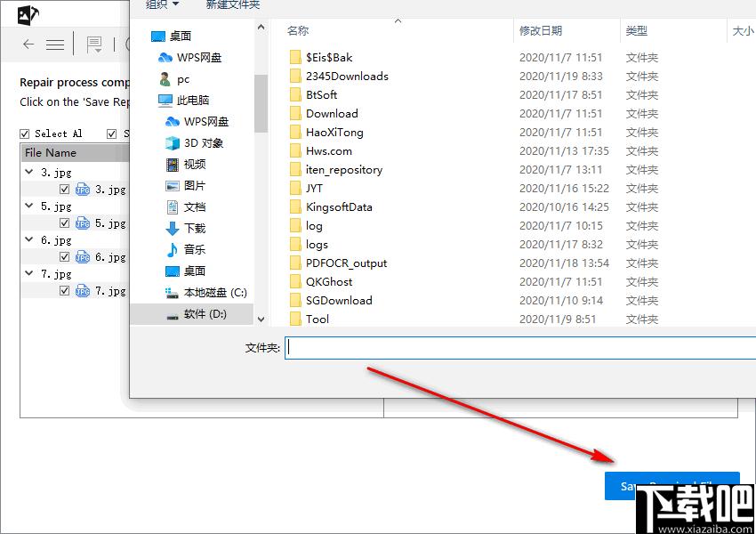This screenshot has height=534, width=756.
Task: Toggle the Select All checkbox
Action: [x=25, y=133]
